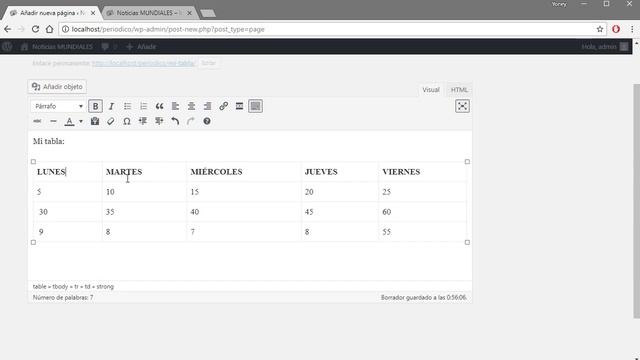
Task: Apply blockquote formatting
Action: click(159, 106)
